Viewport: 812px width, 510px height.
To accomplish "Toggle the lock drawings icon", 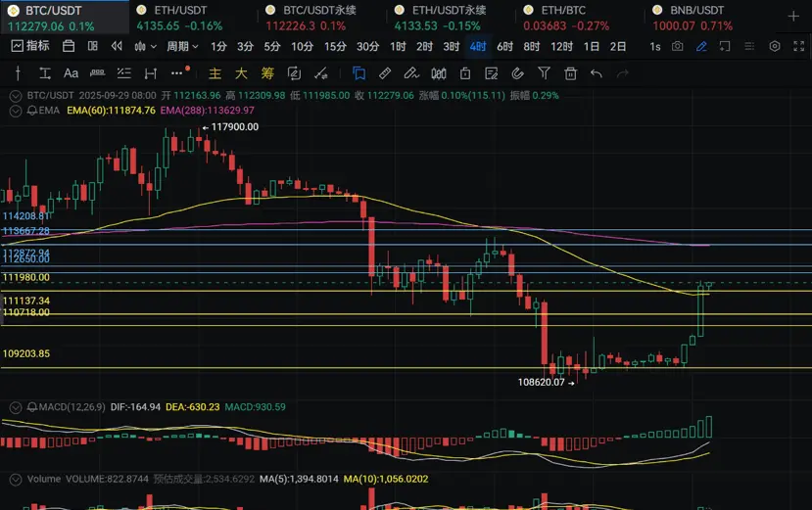I will pos(465,73).
